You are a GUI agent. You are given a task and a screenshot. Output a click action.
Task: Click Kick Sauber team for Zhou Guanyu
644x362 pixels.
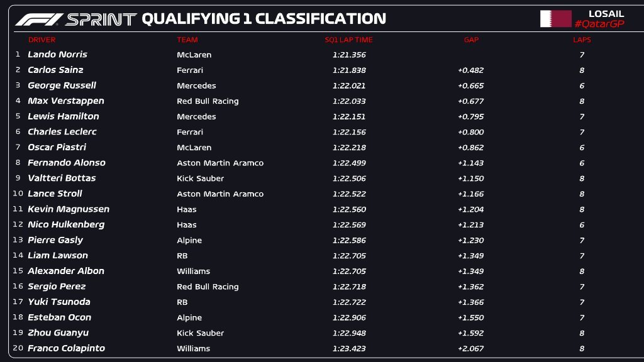(x=200, y=333)
